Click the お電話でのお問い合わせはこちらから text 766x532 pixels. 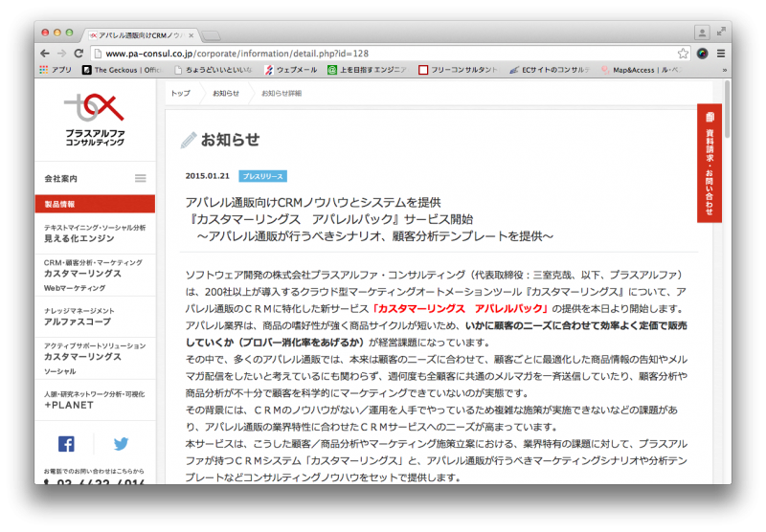[94, 471]
